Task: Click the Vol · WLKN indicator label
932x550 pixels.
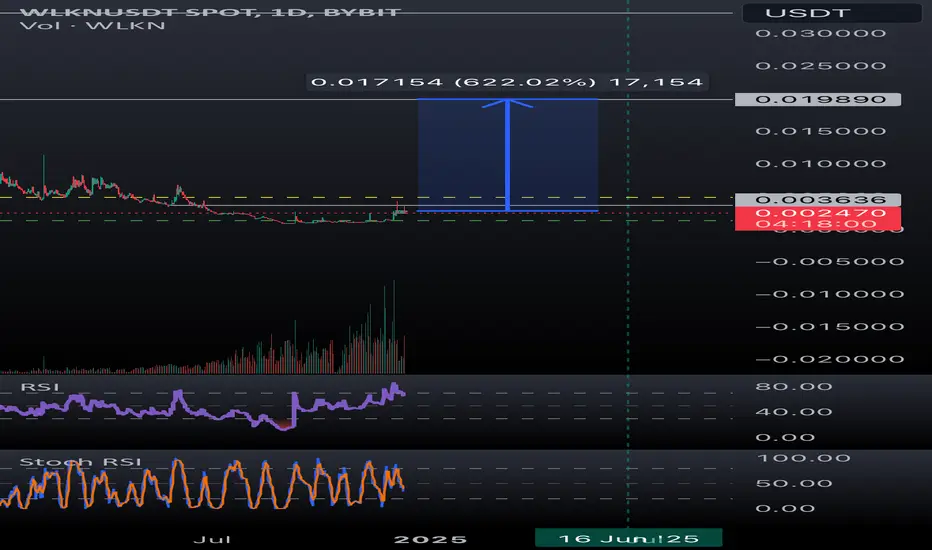Action: [92, 26]
